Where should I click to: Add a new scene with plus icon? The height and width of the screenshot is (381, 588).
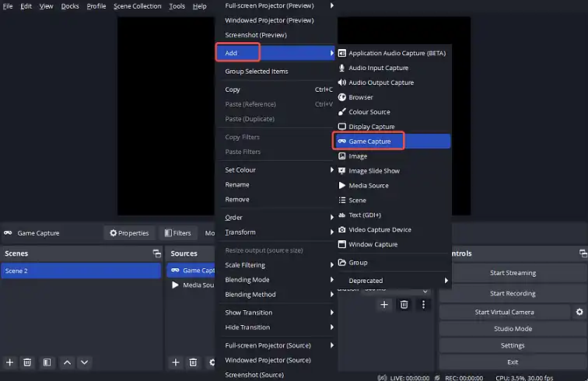[10, 362]
